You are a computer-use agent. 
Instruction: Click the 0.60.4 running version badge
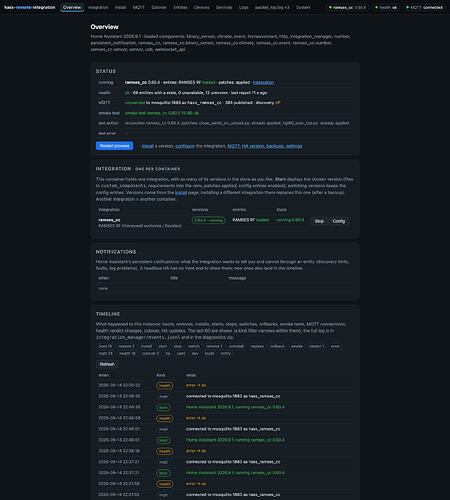[x=209, y=220]
